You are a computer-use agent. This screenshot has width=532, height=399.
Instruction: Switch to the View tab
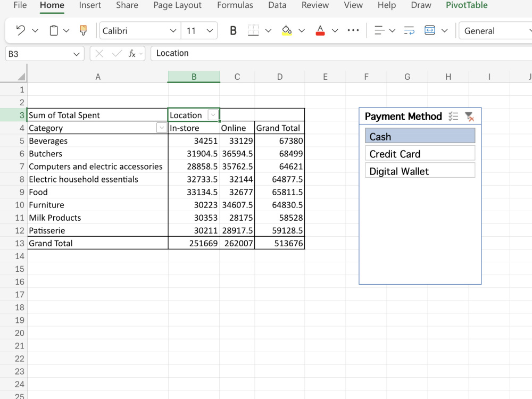click(x=353, y=5)
